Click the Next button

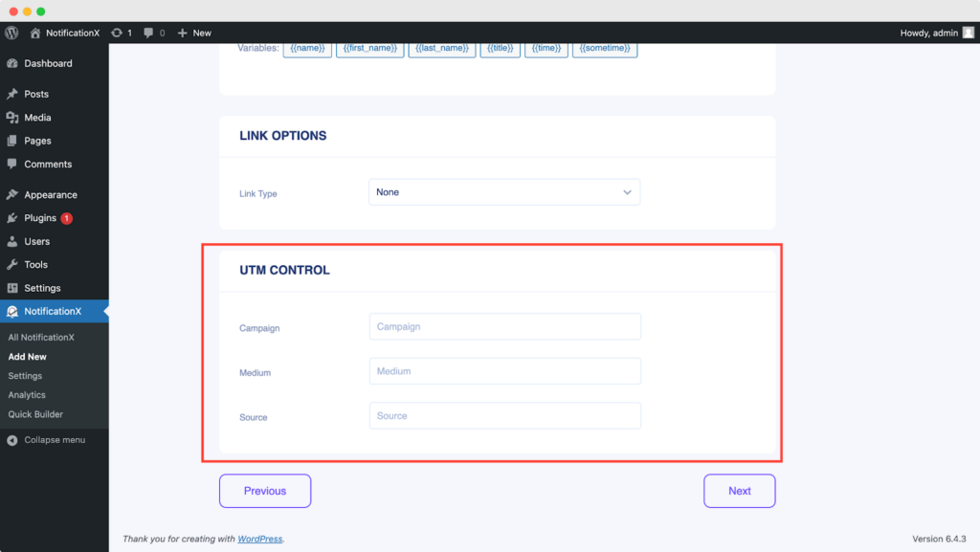click(739, 490)
